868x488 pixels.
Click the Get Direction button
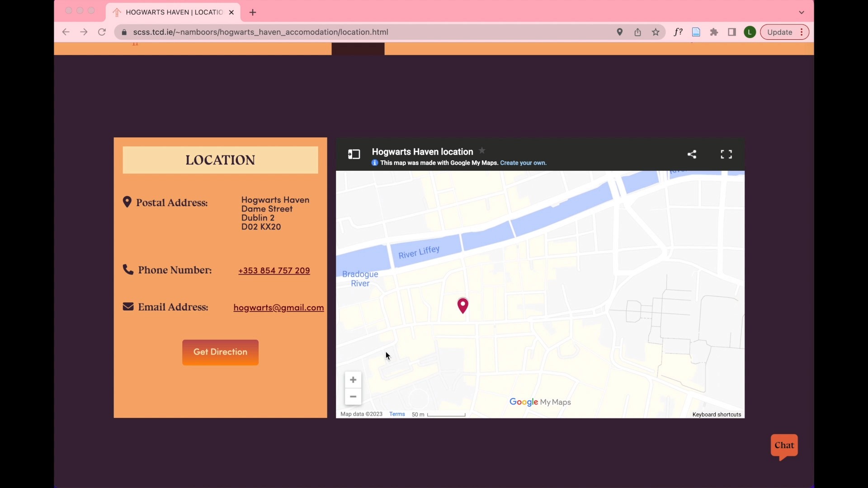tap(220, 352)
